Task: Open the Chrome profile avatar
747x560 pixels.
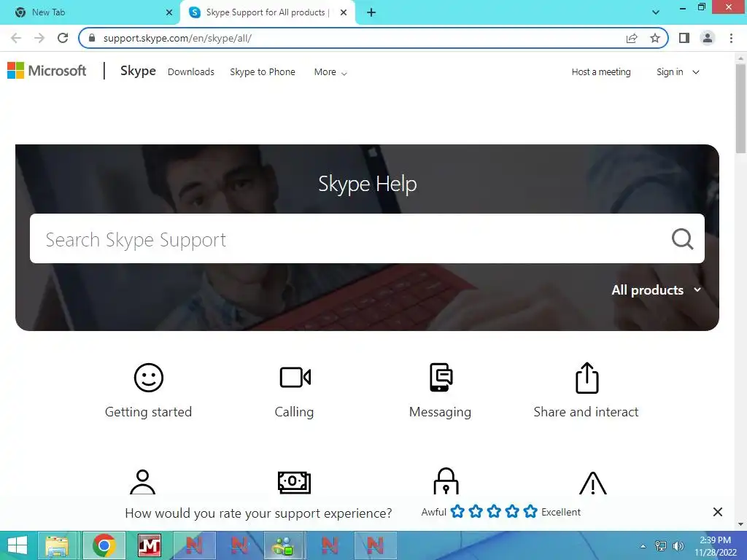Action: (x=708, y=38)
